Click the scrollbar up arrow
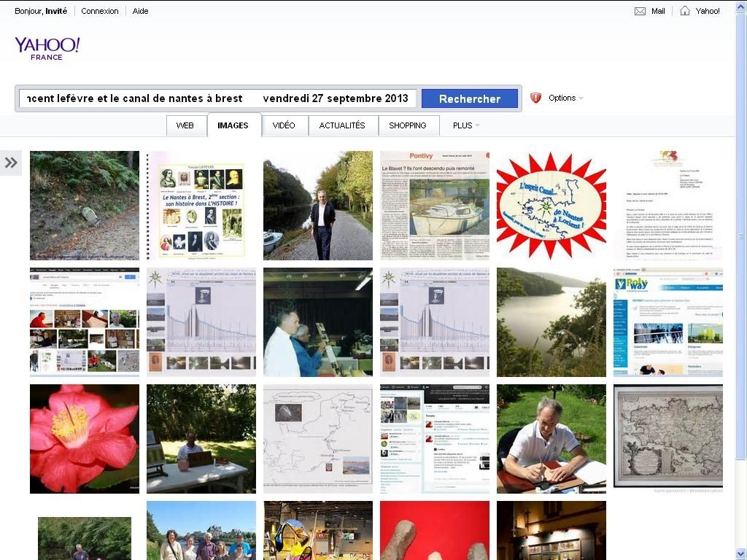 741,6
